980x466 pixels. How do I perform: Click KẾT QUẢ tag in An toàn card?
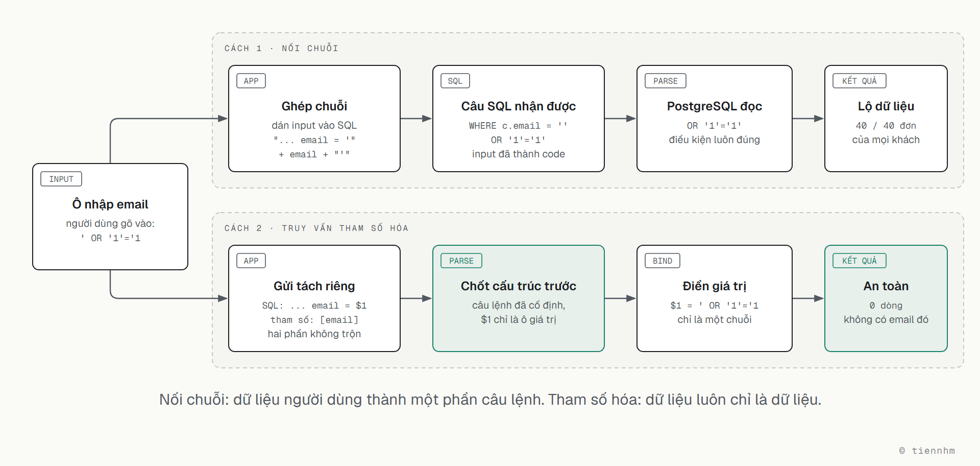click(x=860, y=261)
